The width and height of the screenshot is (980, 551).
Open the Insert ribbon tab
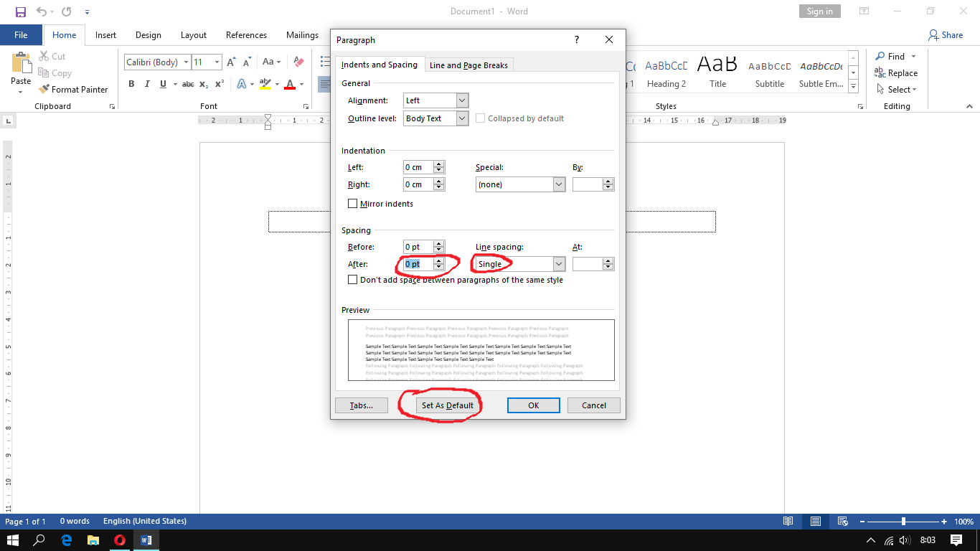(105, 35)
